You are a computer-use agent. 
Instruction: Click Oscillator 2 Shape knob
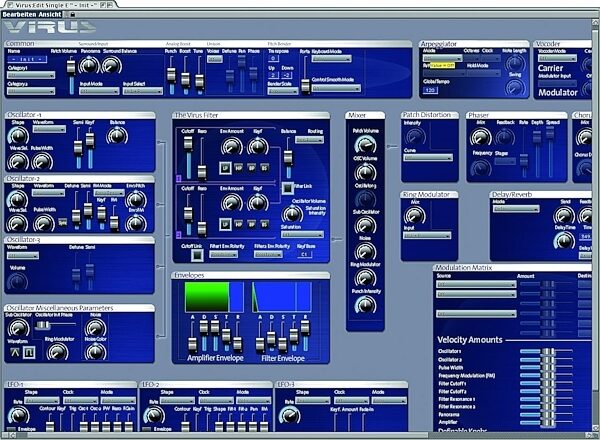point(18,199)
